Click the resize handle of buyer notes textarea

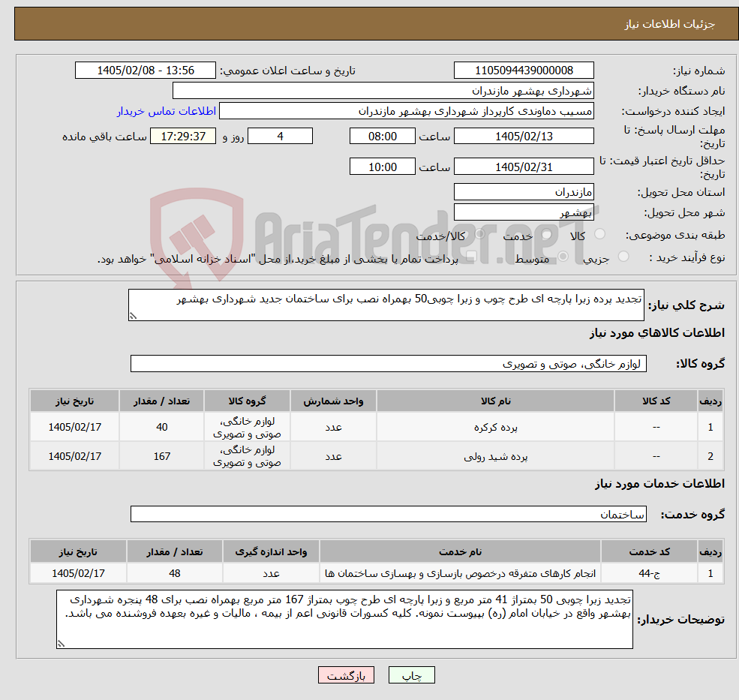tap(61, 644)
